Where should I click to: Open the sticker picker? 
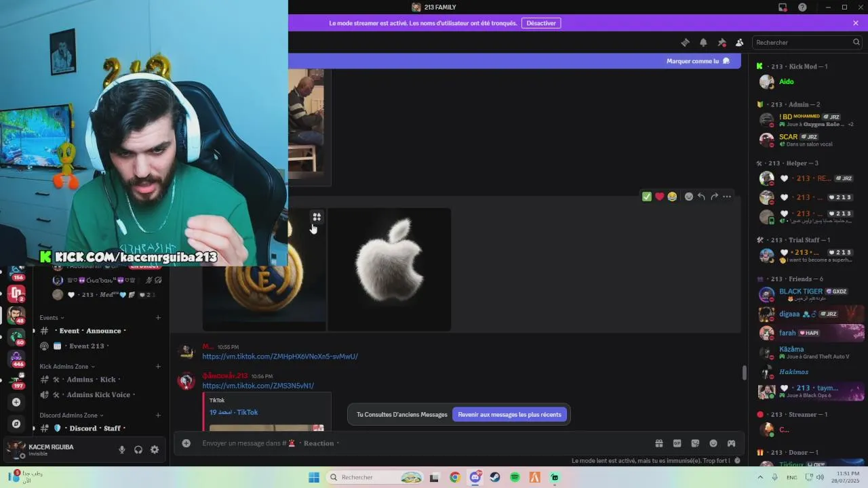click(x=695, y=443)
